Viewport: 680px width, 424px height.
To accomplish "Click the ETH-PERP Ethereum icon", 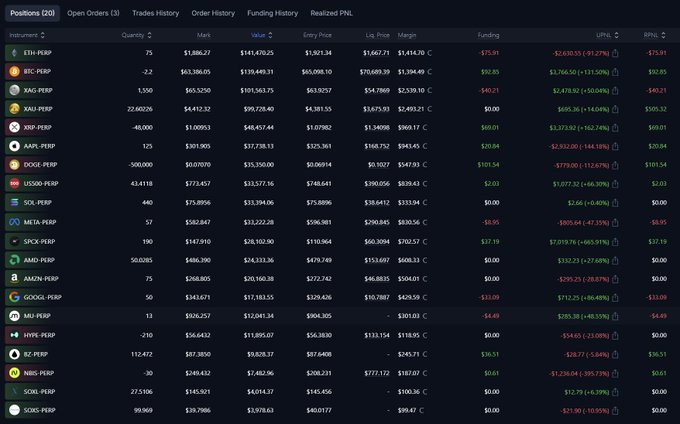I will click(14, 53).
